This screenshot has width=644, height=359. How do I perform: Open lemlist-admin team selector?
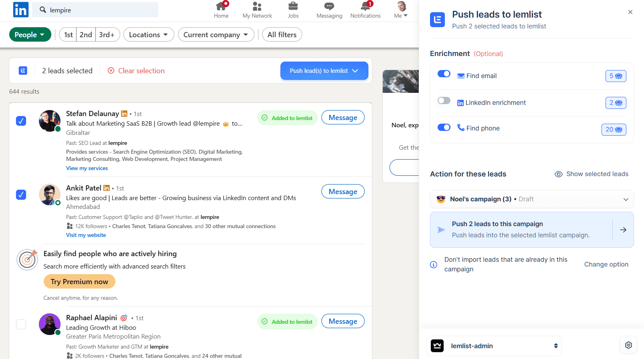coord(494,346)
